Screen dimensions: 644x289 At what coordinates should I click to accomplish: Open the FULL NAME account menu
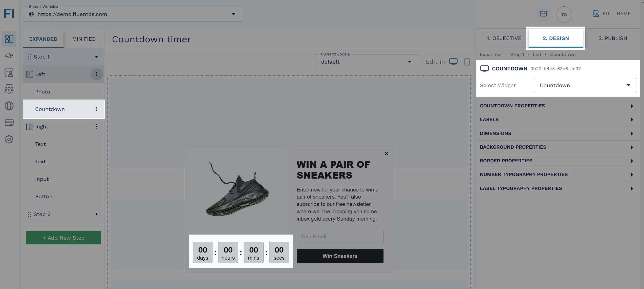click(612, 14)
